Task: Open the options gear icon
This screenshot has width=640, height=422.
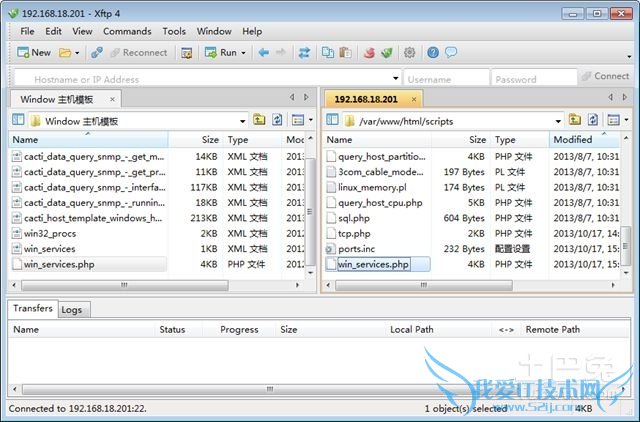Action: [409, 53]
